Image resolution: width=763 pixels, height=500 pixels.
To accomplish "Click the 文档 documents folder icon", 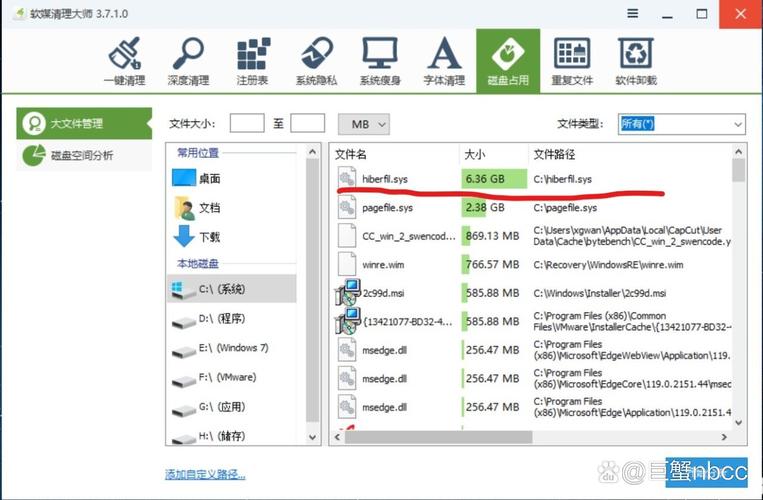I will (184, 208).
